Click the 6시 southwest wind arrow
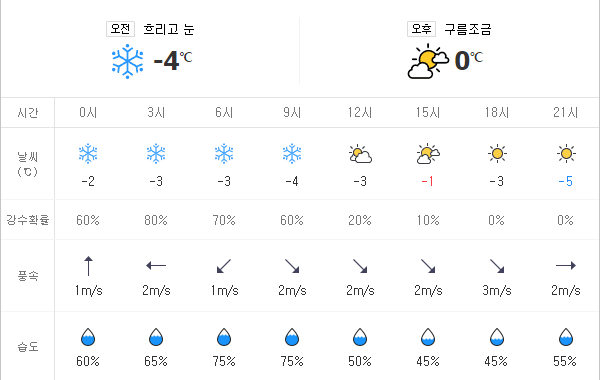 (224, 266)
